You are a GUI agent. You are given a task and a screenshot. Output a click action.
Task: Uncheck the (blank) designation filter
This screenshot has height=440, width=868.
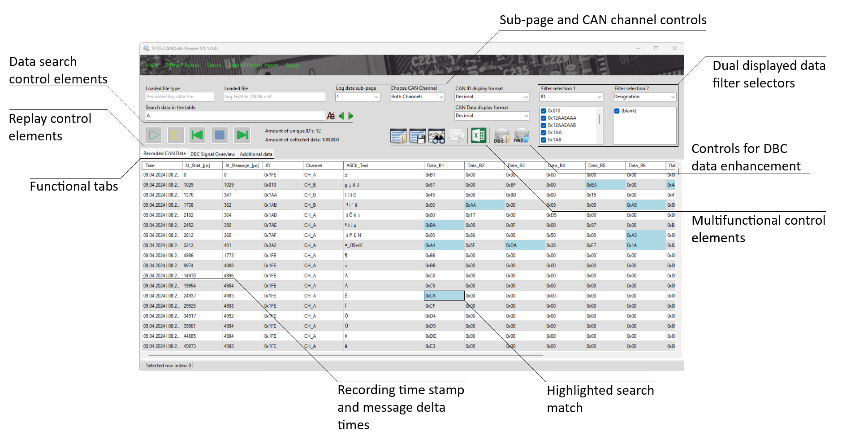pos(617,111)
